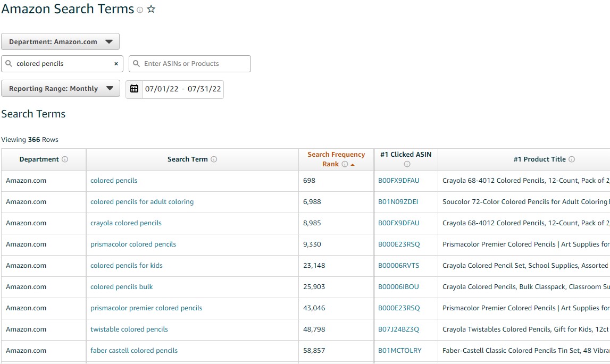This screenshot has height=364, width=610.
Task: Click the Search Frequency Rank sort arrow
Action: tap(353, 165)
